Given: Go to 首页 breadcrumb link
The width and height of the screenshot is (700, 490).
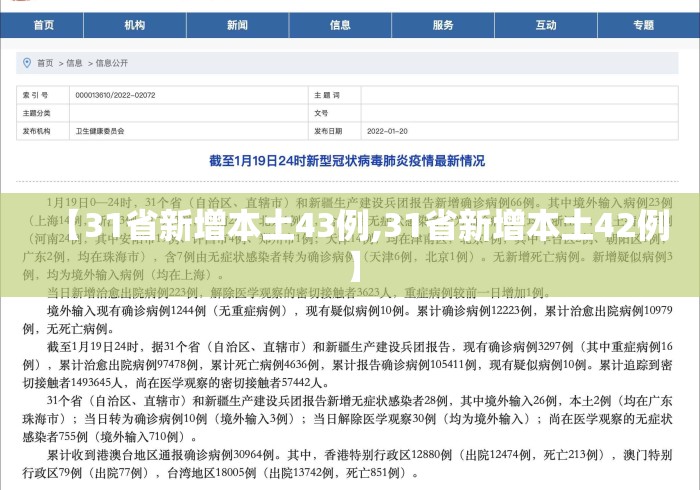Looking at the screenshot, I should point(45,63).
